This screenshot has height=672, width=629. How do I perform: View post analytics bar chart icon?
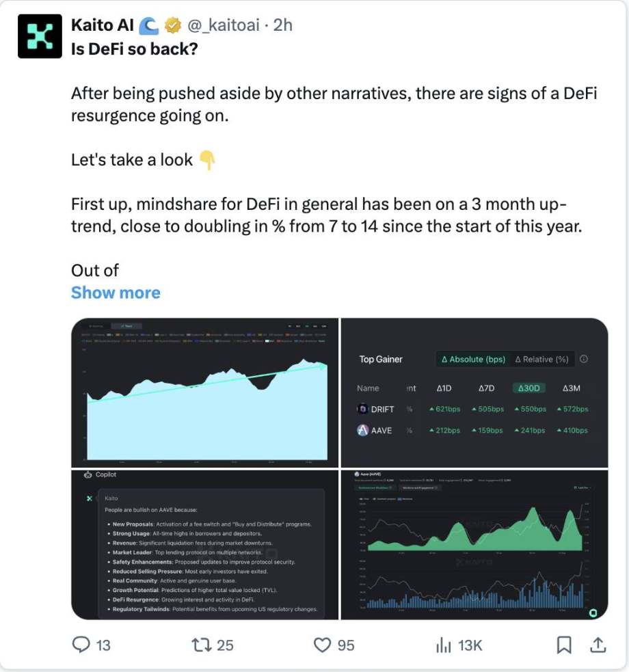444,644
